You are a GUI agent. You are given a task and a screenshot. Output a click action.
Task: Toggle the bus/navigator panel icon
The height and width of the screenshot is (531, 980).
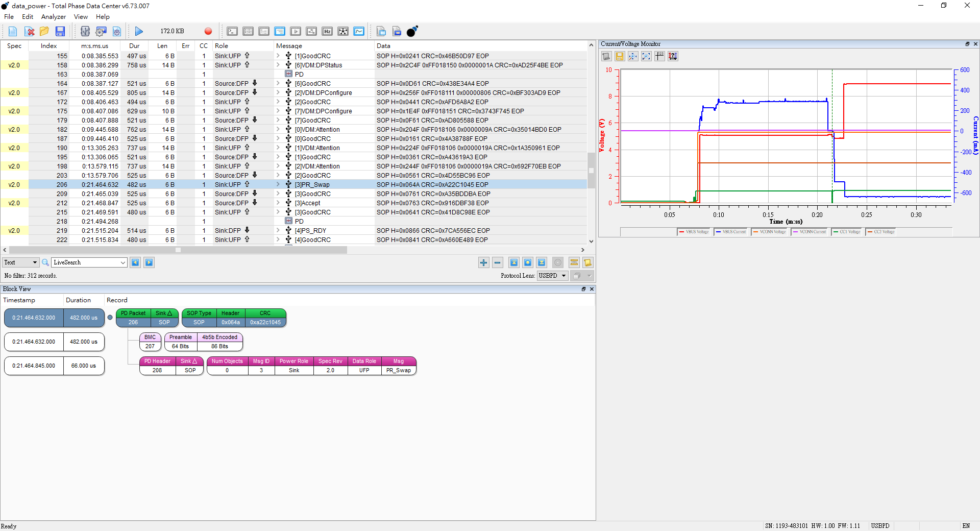click(311, 32)
